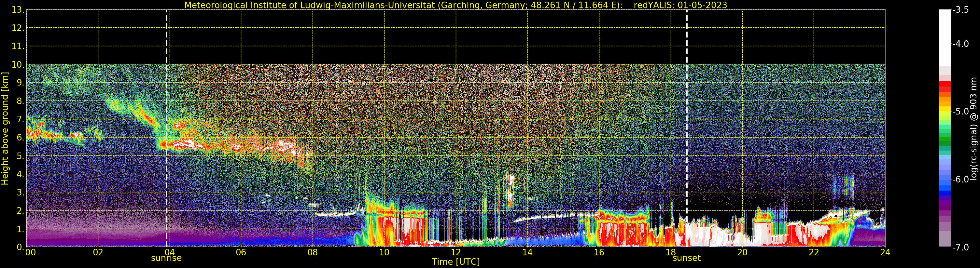Click the height tick label '12.'
980x268 pixels.
pyautogui.click(x=18, y=28)
